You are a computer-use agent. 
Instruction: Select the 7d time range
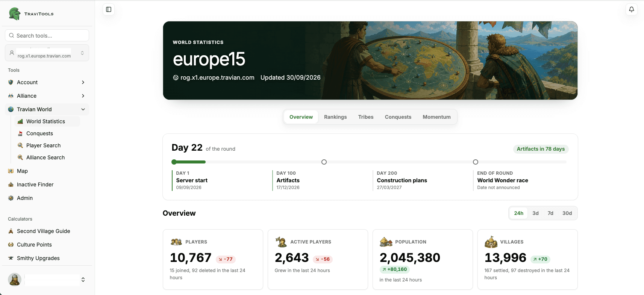(550, 213)
